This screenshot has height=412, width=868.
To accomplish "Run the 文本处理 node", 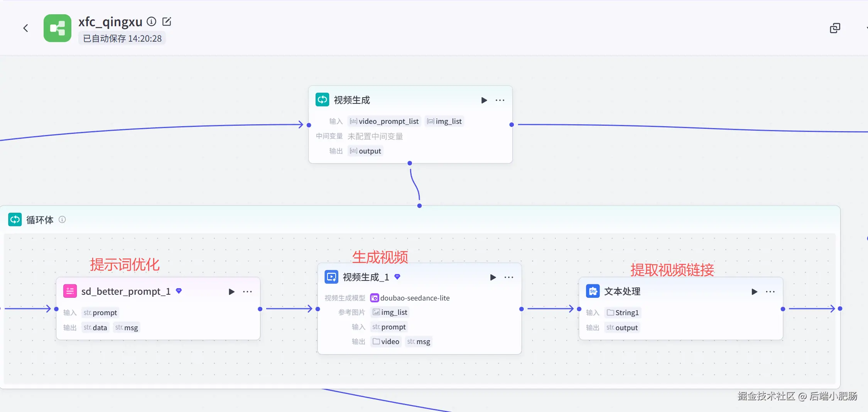I will pyautogui.click(x=755, y=292).
